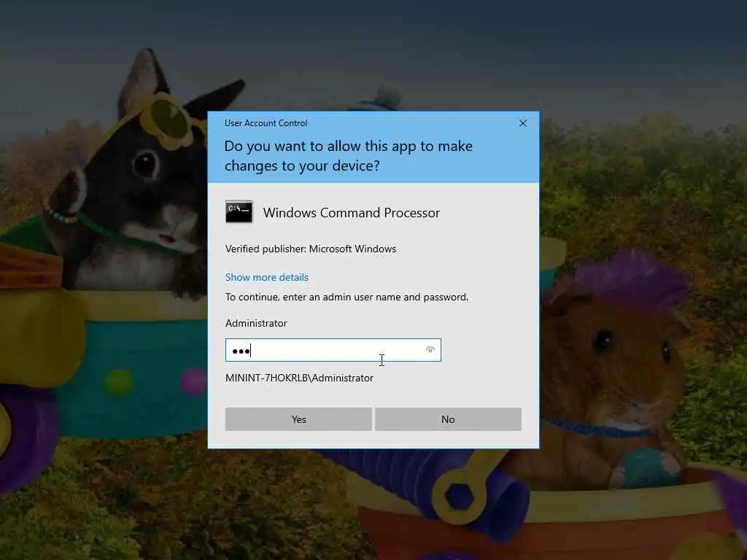Click the Verified publisher: Microsoft Windows text
The height and width of the screenshot is (560, 747).
tap(311, 249)
